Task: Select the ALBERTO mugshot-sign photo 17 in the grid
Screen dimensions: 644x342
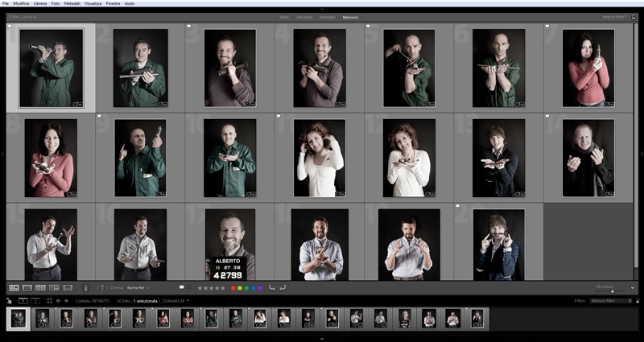Action: pos(230,245)
